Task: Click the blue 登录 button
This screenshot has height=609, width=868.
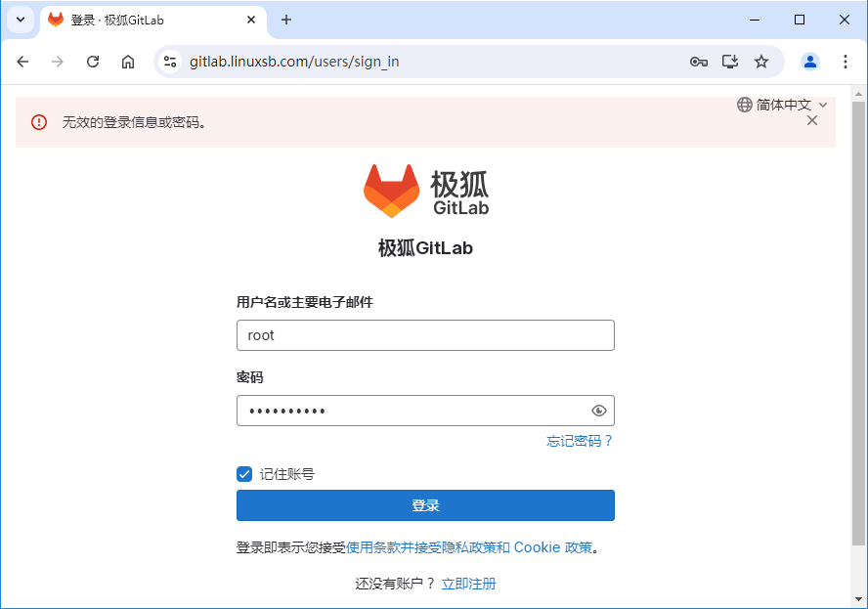Action: coord(425,505)
